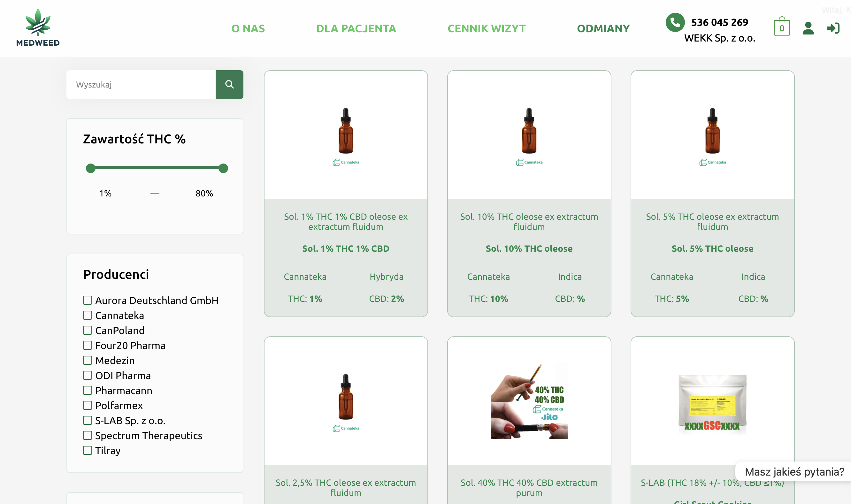851x504 pixels.
Task: Open the S-LAB GSC pouch image
Action: (712, 404)
